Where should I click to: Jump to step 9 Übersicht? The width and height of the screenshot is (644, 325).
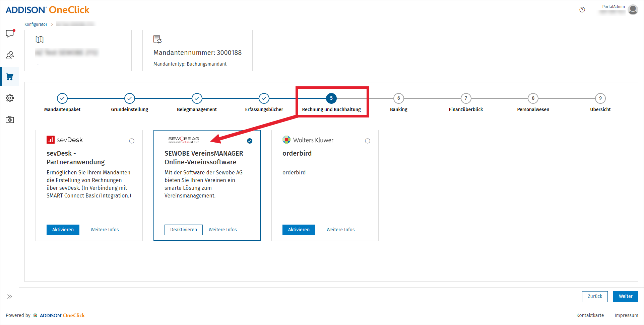pos(600,98)
